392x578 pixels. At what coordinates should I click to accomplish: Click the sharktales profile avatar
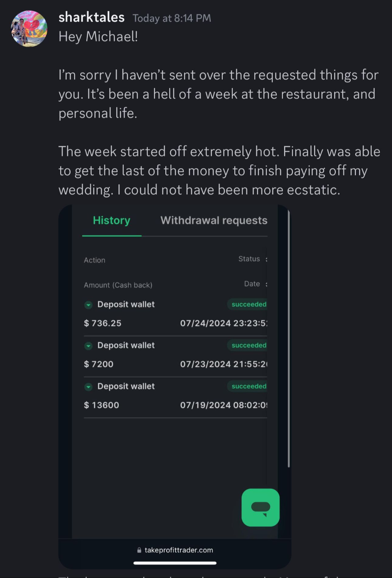[29, 29]
